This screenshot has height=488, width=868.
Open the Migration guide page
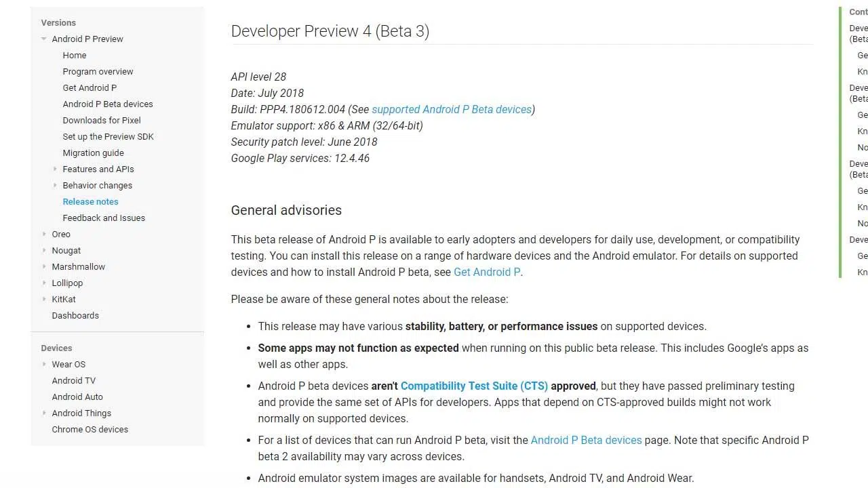pos(93,153)
